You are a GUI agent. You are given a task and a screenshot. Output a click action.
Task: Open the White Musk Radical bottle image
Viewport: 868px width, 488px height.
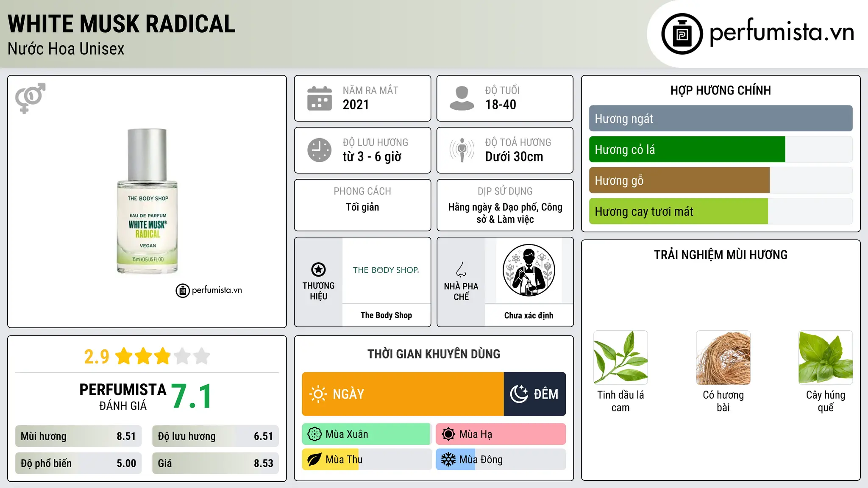tap(147, 201)
